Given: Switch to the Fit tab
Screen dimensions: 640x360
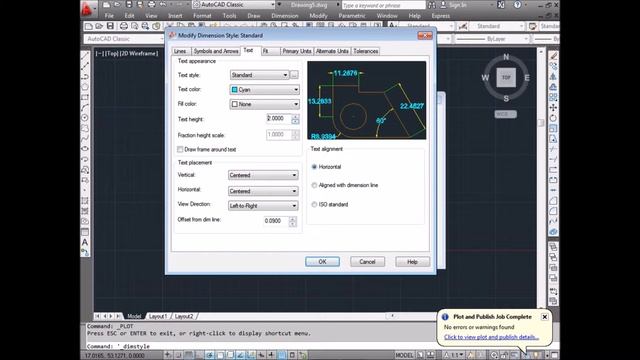Looking at the screenshot, I should coord(271,51).
